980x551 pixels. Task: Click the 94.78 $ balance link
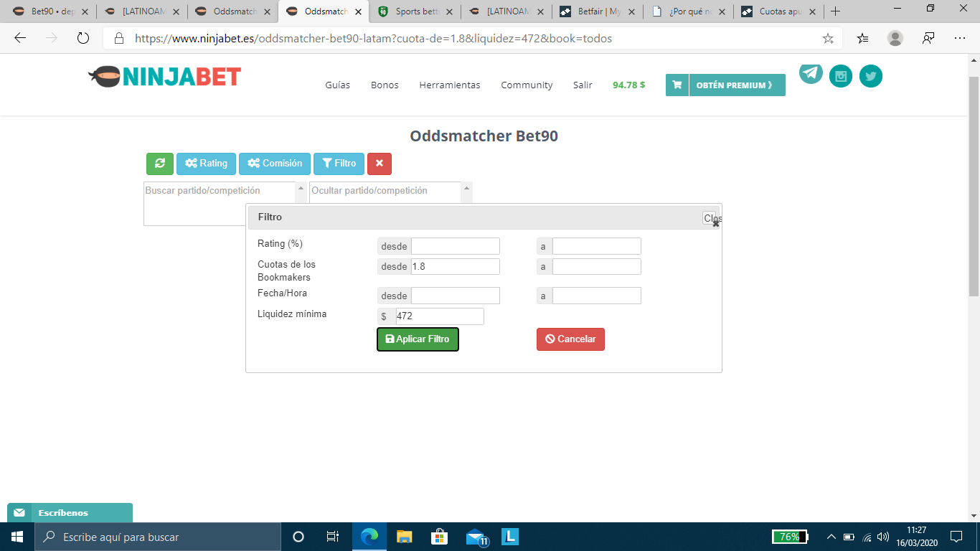628,85
